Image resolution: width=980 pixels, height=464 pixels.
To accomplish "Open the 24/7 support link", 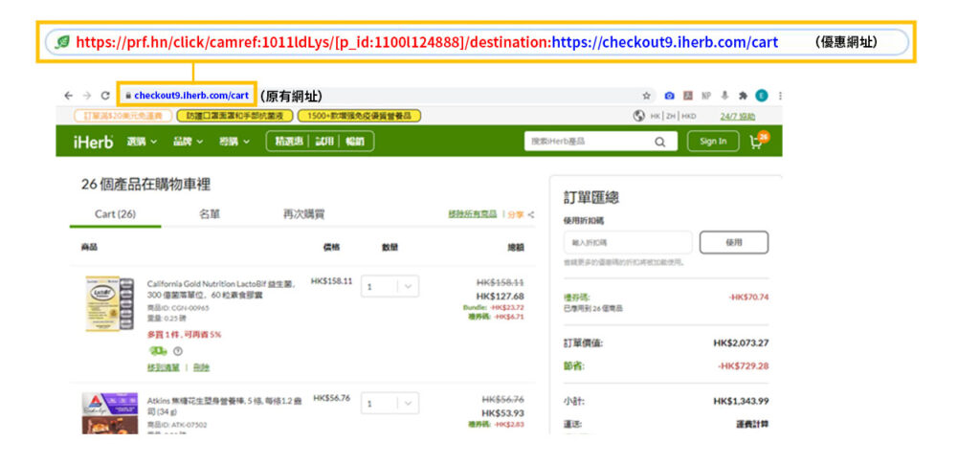I will [x=737, y=116].
